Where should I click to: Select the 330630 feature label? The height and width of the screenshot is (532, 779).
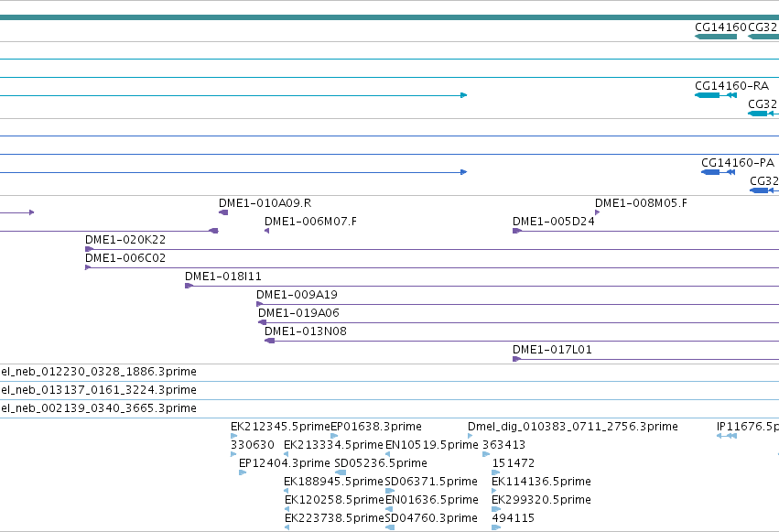point(253,445)
